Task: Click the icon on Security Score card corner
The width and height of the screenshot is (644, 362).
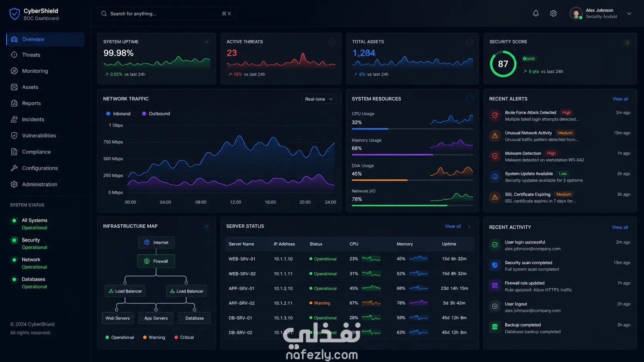Action: (627, 43)
